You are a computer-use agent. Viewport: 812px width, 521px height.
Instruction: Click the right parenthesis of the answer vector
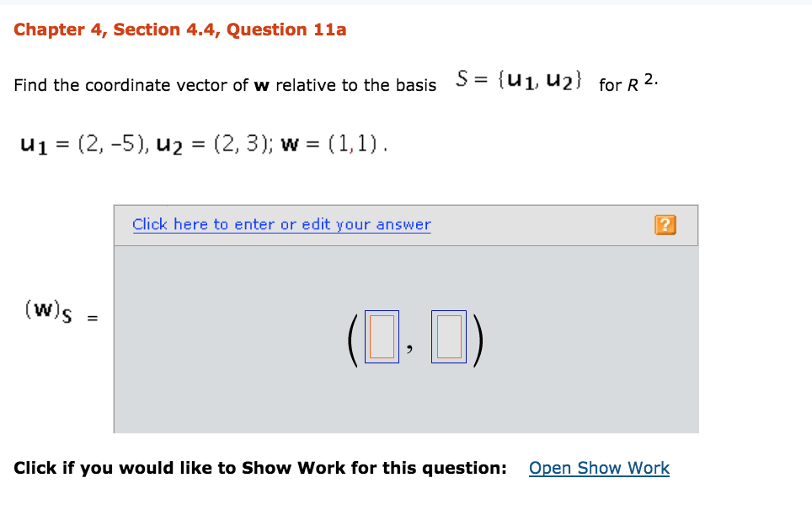[478, 338]
